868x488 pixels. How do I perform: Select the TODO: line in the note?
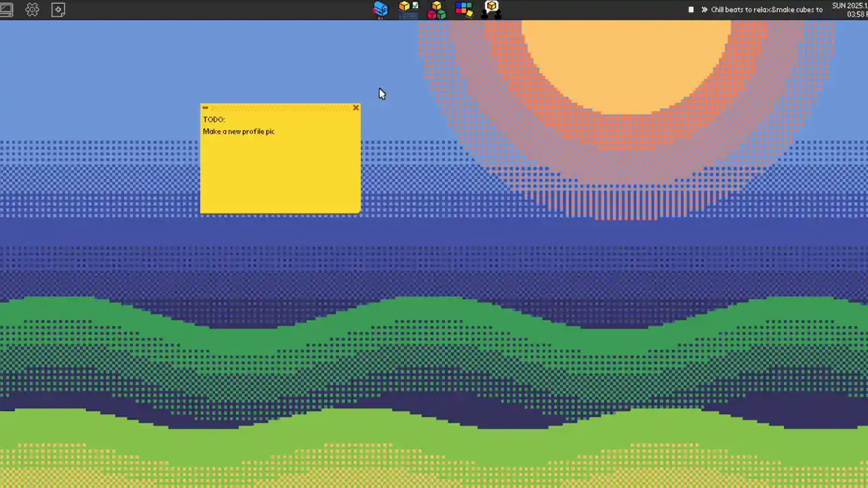214,119
